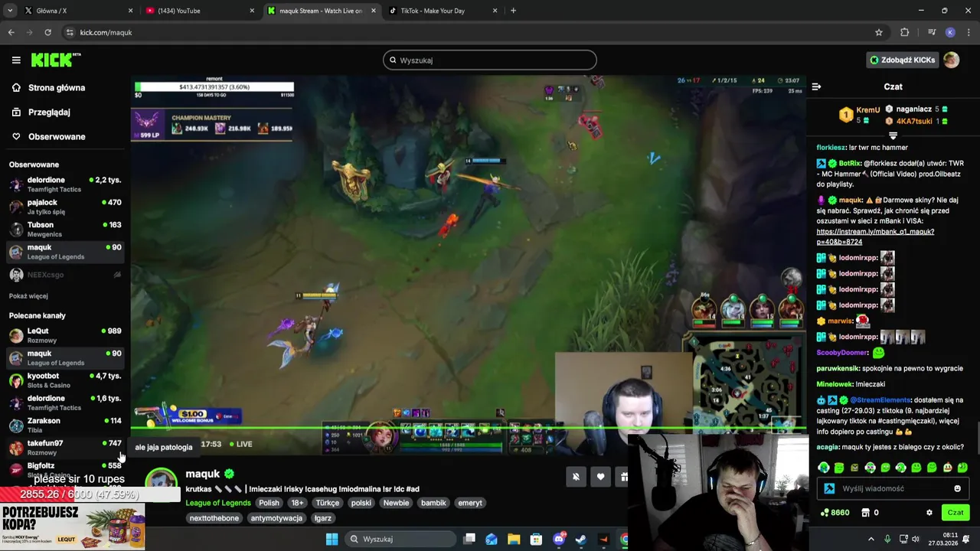Click League of Legends category link

(x=218, y=503)
